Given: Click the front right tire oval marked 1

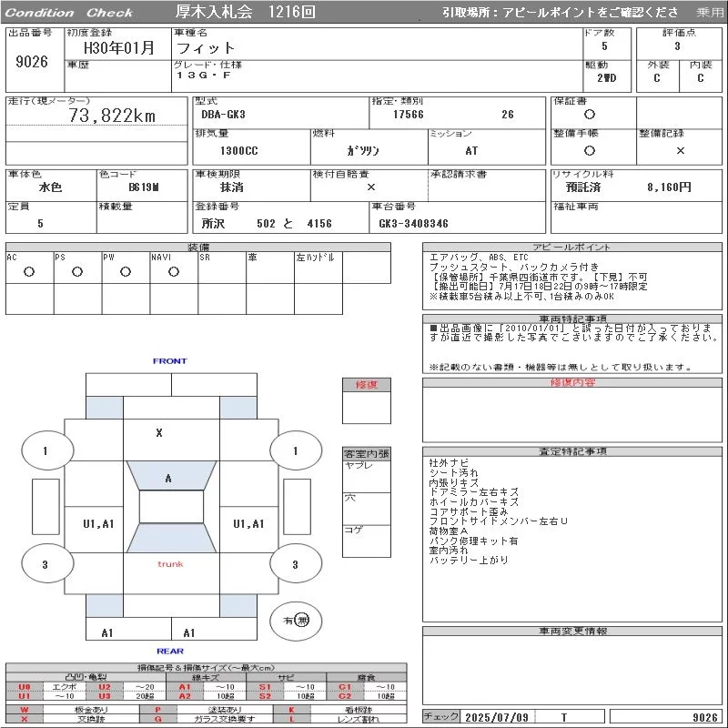Looking at the screenshot, I should pos(296,450).
